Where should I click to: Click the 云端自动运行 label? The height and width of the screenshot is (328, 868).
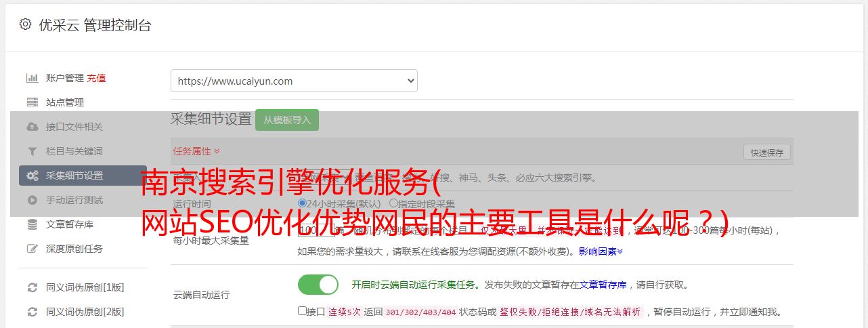point(201,295)
